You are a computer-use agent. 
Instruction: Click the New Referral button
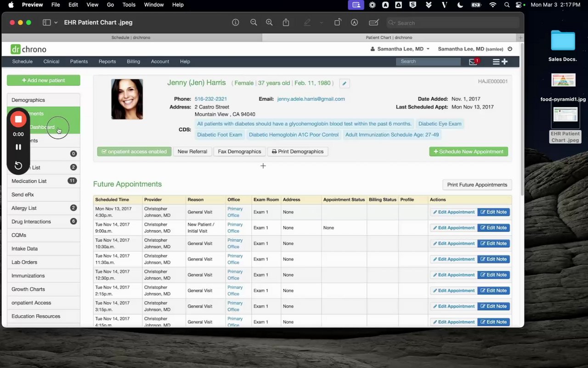(192, 151)
